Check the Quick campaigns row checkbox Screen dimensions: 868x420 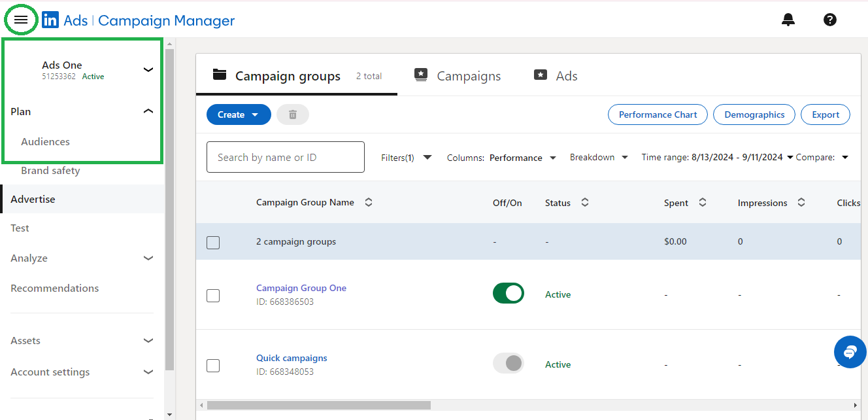coord(213,366)
